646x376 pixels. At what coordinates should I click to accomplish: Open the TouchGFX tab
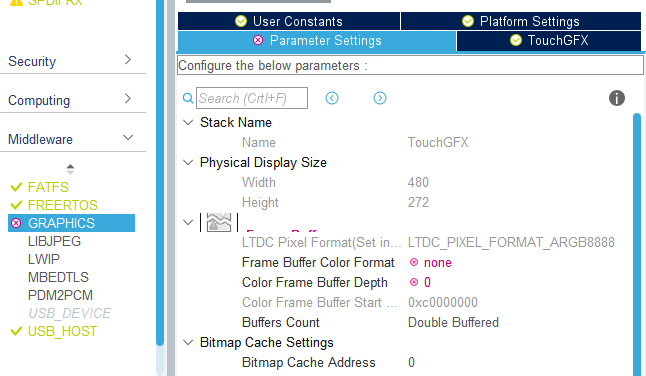point(549,40)
